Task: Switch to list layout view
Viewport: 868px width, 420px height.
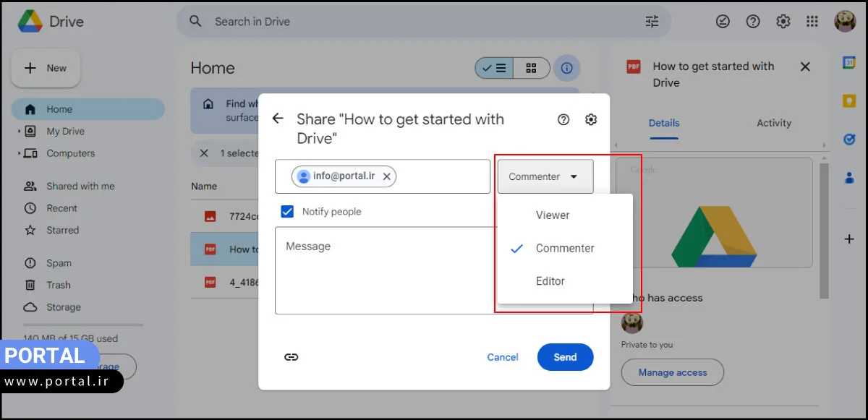Action: 495,68
